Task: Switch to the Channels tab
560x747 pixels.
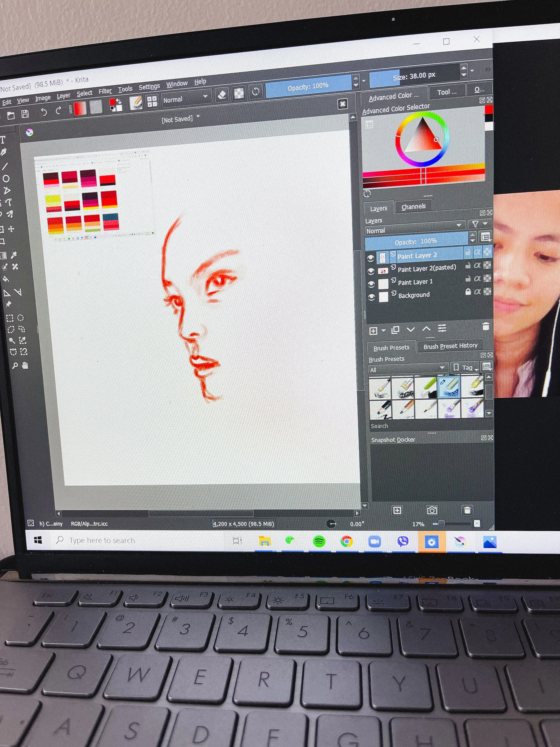Action: (413, 206)
